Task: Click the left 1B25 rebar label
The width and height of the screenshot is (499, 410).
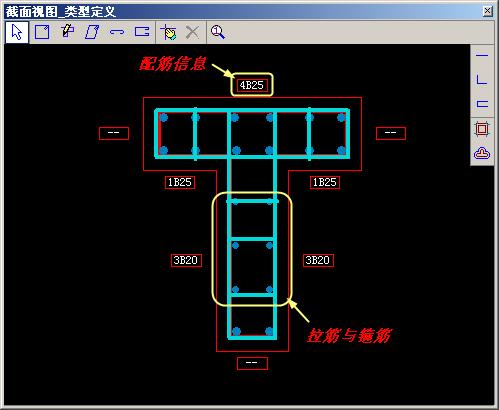Action: (x=180, y=182)
